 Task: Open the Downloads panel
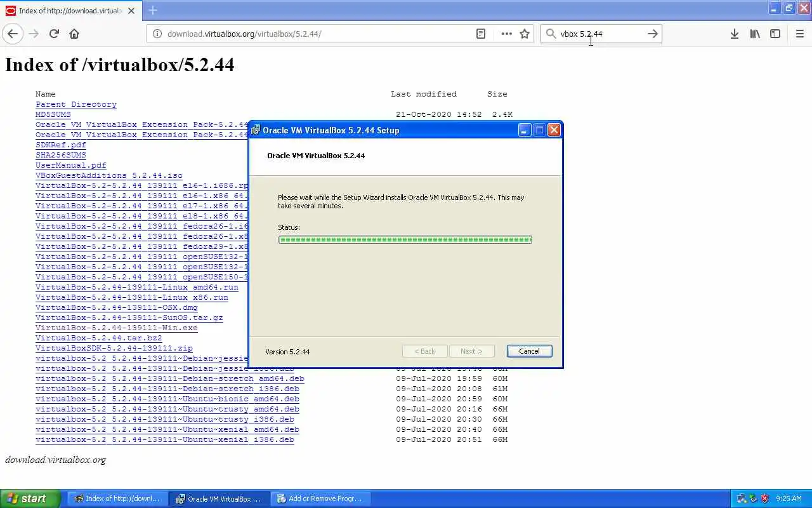(734, 34)
